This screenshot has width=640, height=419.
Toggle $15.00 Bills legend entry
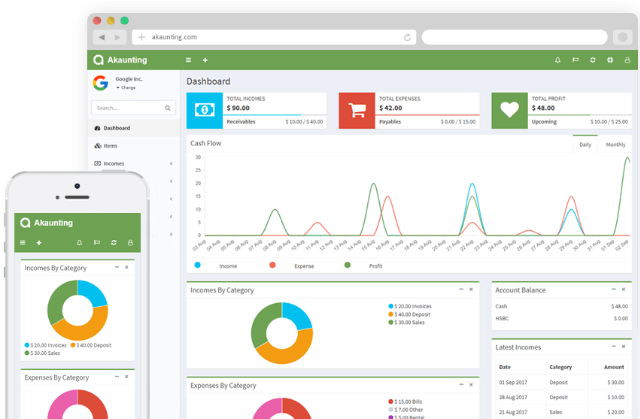[x=405, y=401]
